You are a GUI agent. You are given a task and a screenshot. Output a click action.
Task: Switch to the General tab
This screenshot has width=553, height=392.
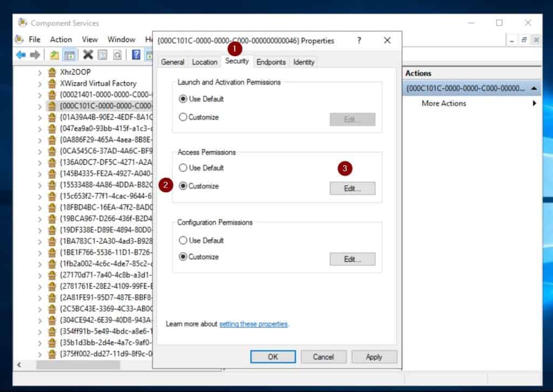(172, 62)
